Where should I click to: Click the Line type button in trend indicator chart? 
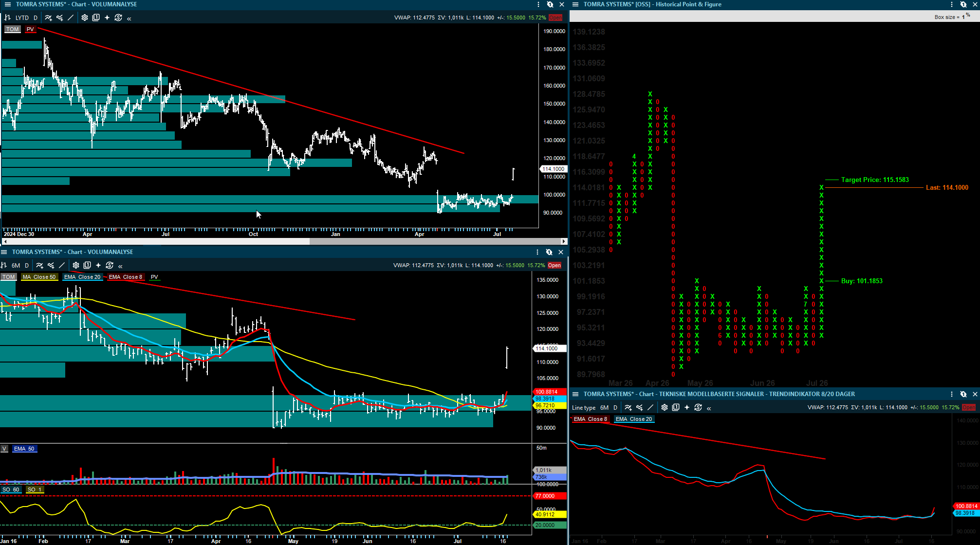pos(584,408)
